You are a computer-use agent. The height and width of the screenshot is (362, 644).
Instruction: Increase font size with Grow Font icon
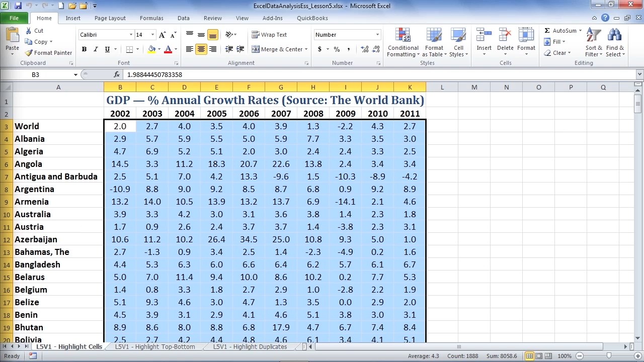162,35
